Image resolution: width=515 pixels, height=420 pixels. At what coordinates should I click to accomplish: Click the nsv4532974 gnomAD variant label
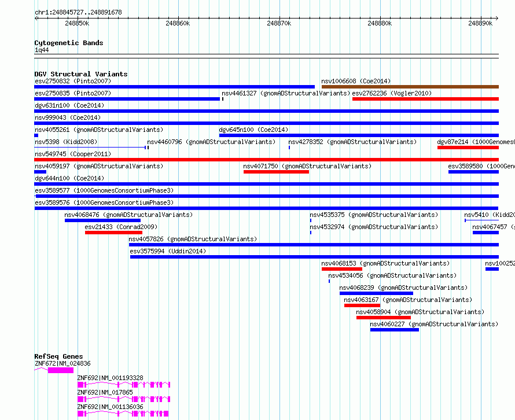click(x=374, y=227)
